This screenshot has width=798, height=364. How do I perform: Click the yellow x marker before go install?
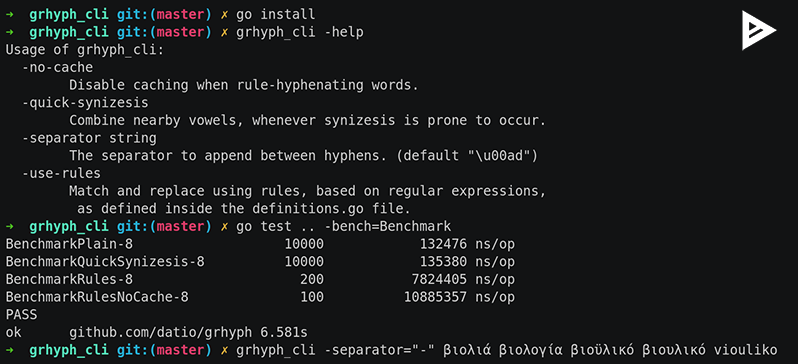pos(224,15)
